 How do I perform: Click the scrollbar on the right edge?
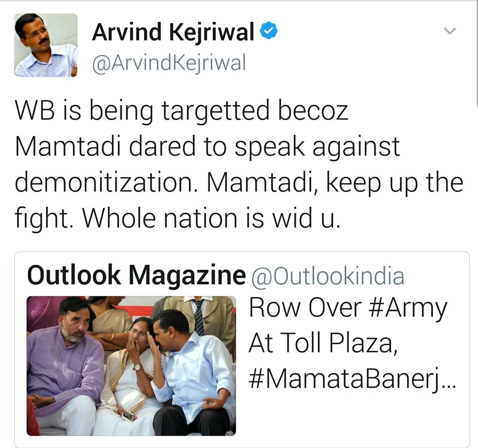[x=477, y=54]
